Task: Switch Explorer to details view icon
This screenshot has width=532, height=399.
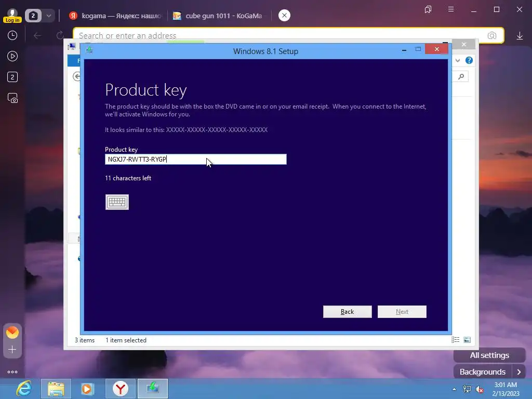Action: point(455,340)
